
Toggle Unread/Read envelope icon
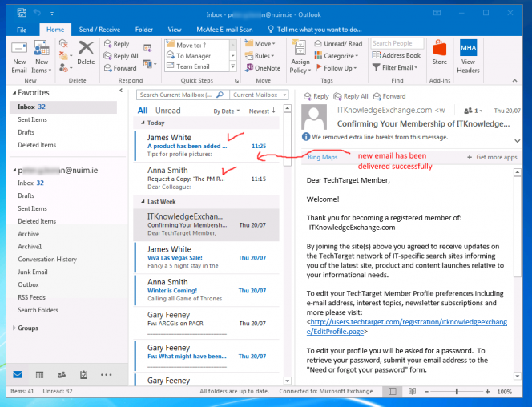(318, 43)
